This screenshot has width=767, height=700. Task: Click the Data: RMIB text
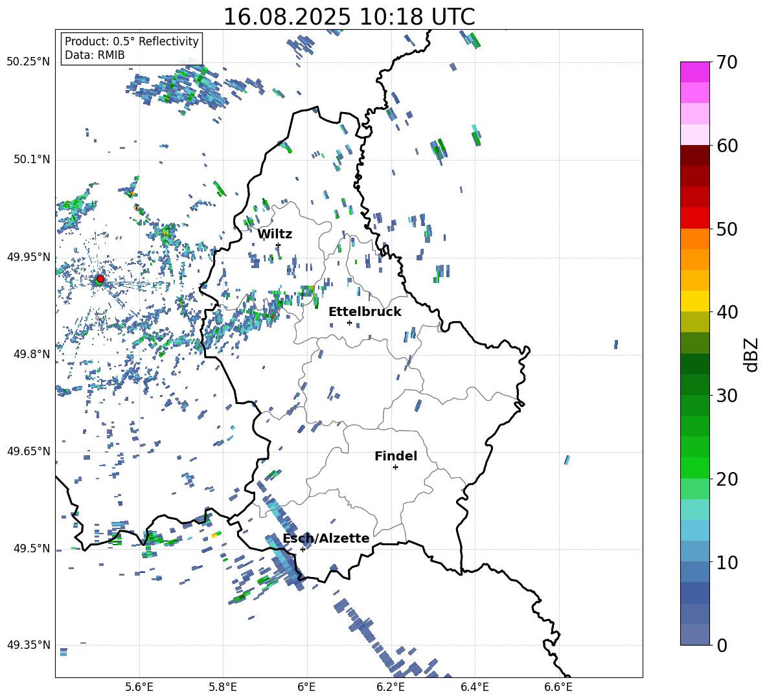[x=95, y=55]
